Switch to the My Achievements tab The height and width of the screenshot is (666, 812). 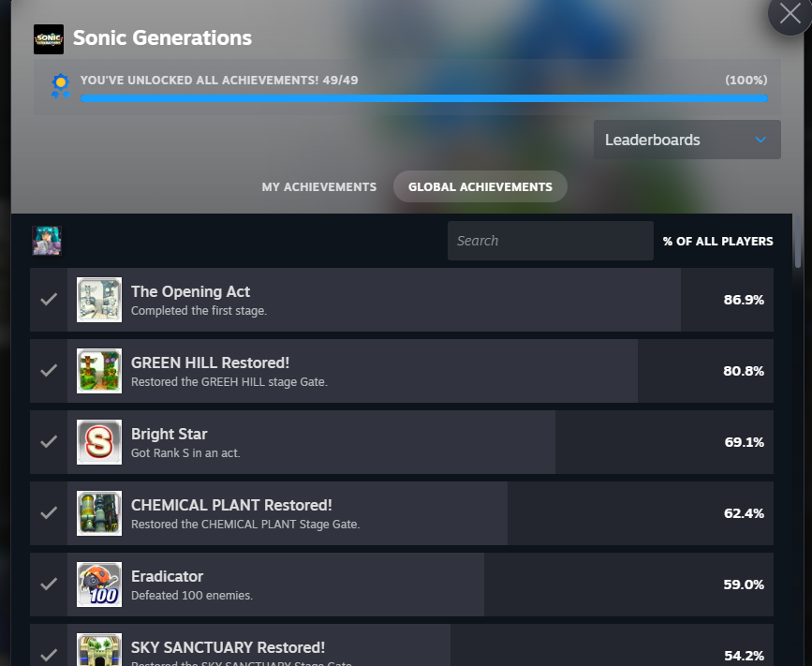tap(319, 187)
